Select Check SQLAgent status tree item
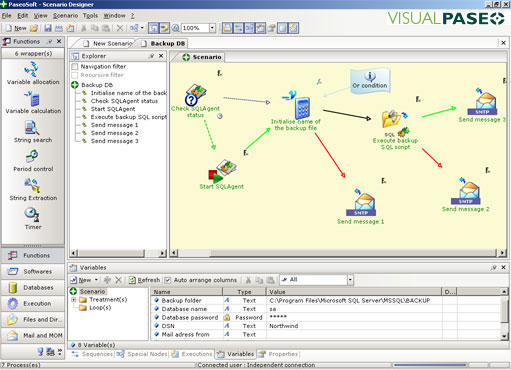 point(124,101)
